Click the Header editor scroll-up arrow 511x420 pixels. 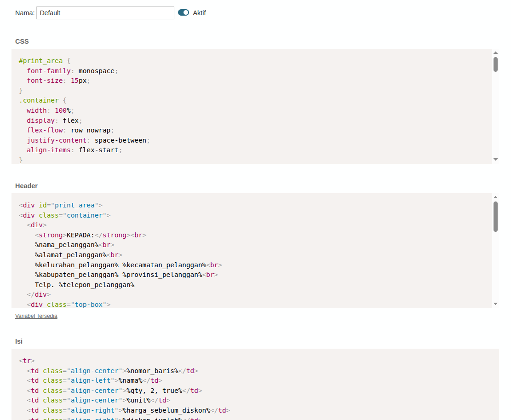495,197
